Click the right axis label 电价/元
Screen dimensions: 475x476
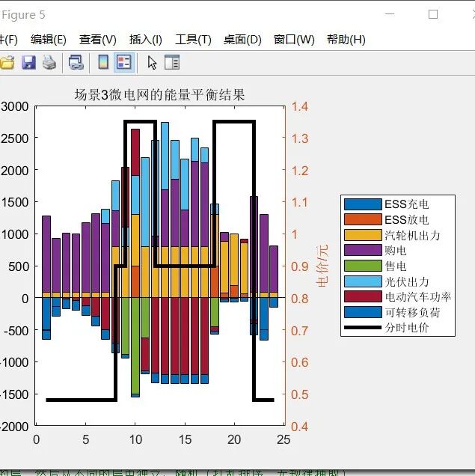pyautogui.click(x=322, y=266)
